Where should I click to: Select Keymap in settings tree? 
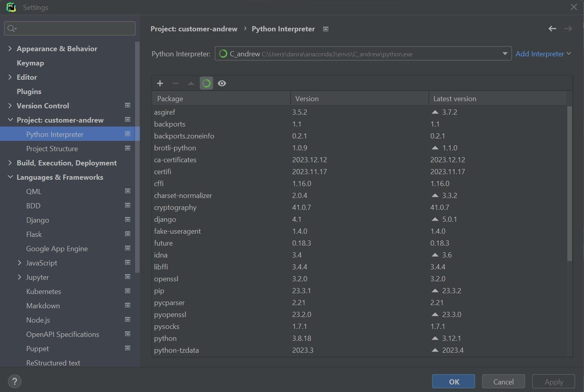30,63
